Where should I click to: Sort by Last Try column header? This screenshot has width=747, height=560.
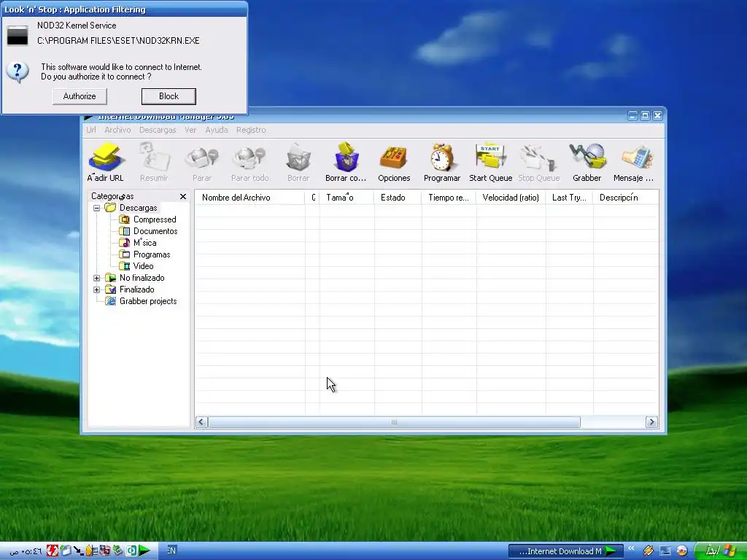point(569,198)
